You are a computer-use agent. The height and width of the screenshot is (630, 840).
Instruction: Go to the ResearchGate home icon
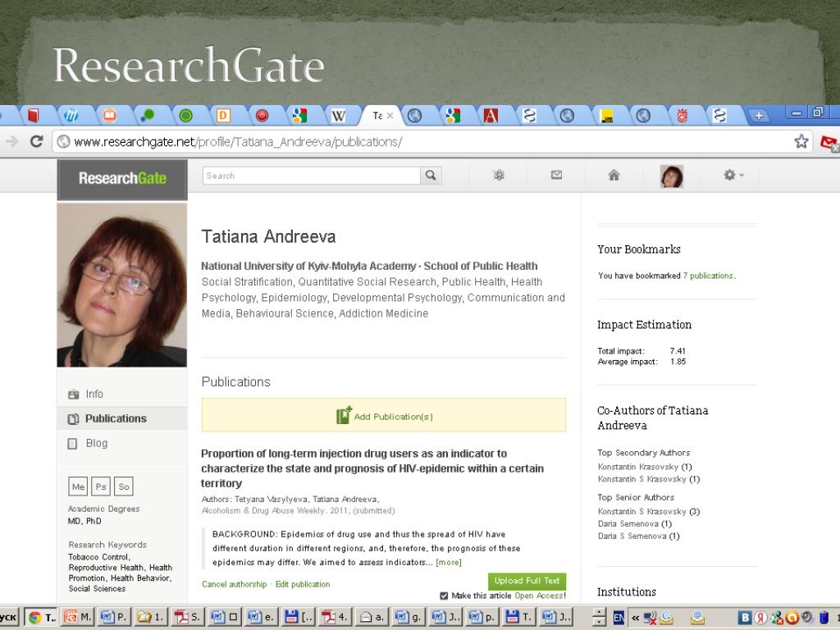614,176
